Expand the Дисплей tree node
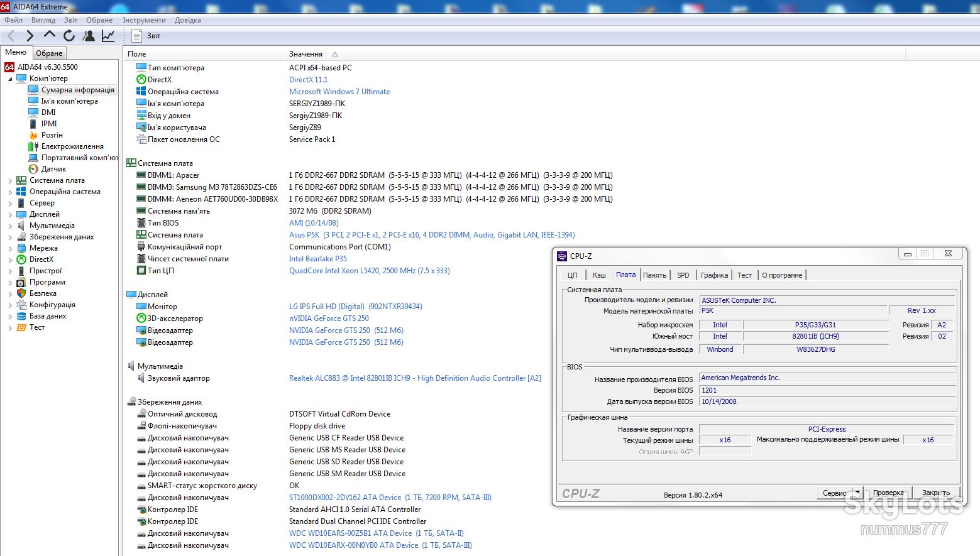Viewport: 980px width, 556px height. tap(10, 215)
